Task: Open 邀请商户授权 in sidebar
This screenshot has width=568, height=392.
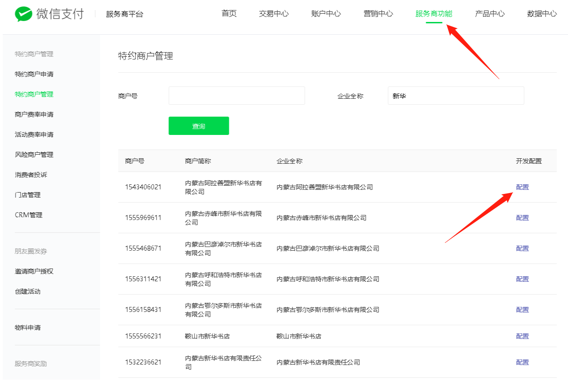Action: click(x=34, y=271)
